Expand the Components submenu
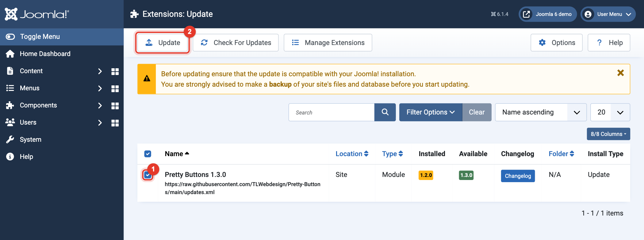This screenshot has width=644, height=240. [x=100, y=106]
